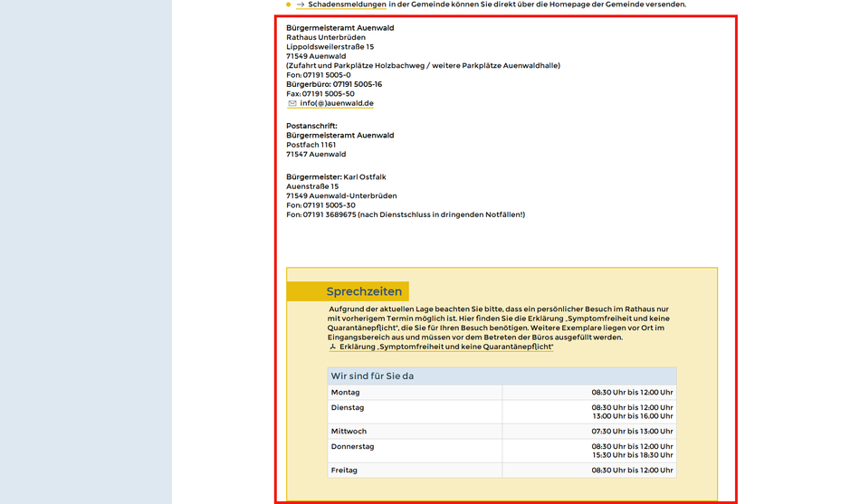Click Dienstag afternoon hours 13:00 Uhr bis 16.00 Uhr

632,416
